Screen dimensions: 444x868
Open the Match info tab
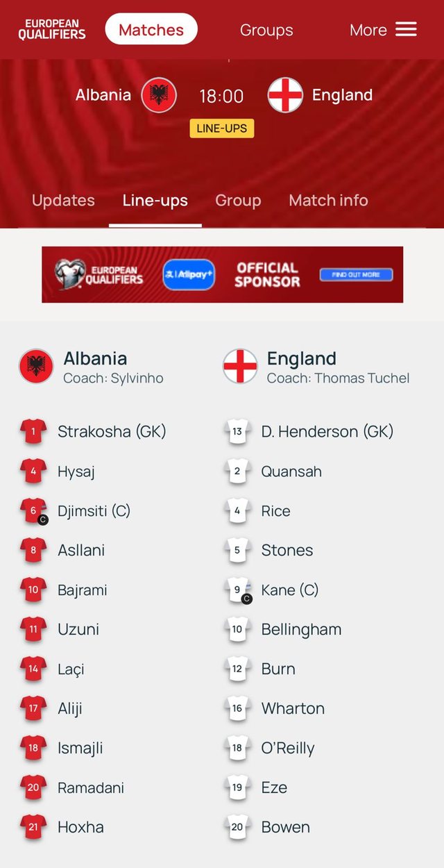click(328, 201)
